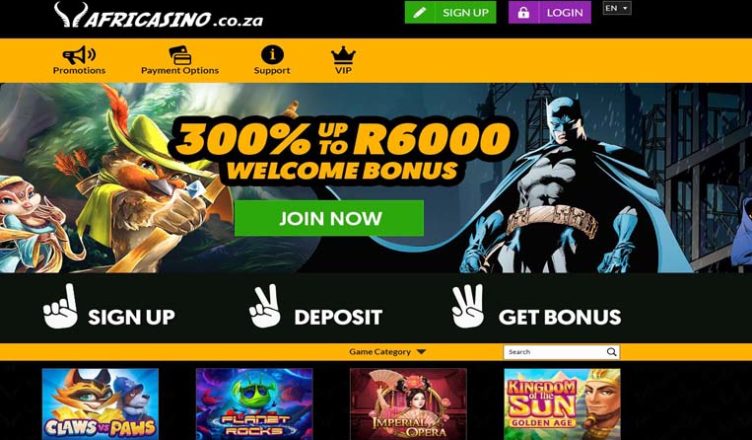The height and width of the screenshot is (440, 752).
Task: Open Kingdom of the Sun game thumbnail
Action: tap(562, 404)
